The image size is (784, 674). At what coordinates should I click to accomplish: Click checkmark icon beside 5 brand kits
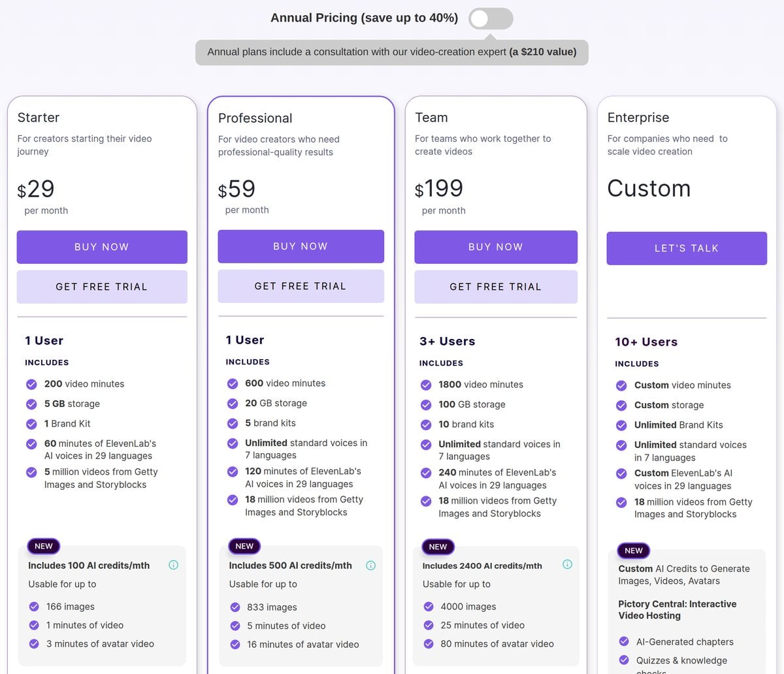pos(233,423)
